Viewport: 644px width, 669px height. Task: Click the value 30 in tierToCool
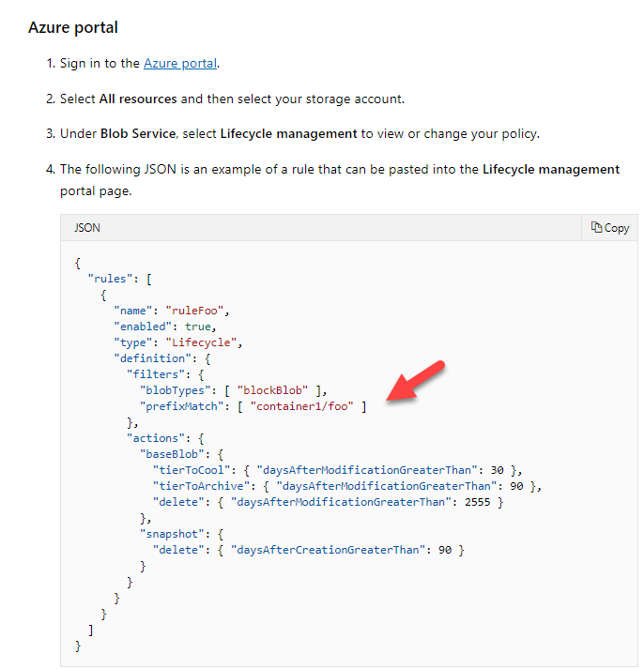pyautogui.click(x=497, y=471)
